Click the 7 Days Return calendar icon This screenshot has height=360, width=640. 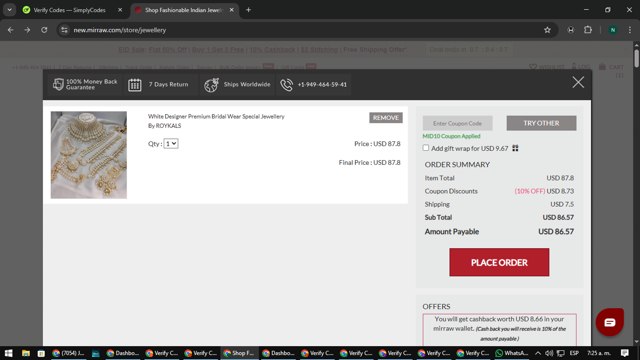[x=135, y=85]
